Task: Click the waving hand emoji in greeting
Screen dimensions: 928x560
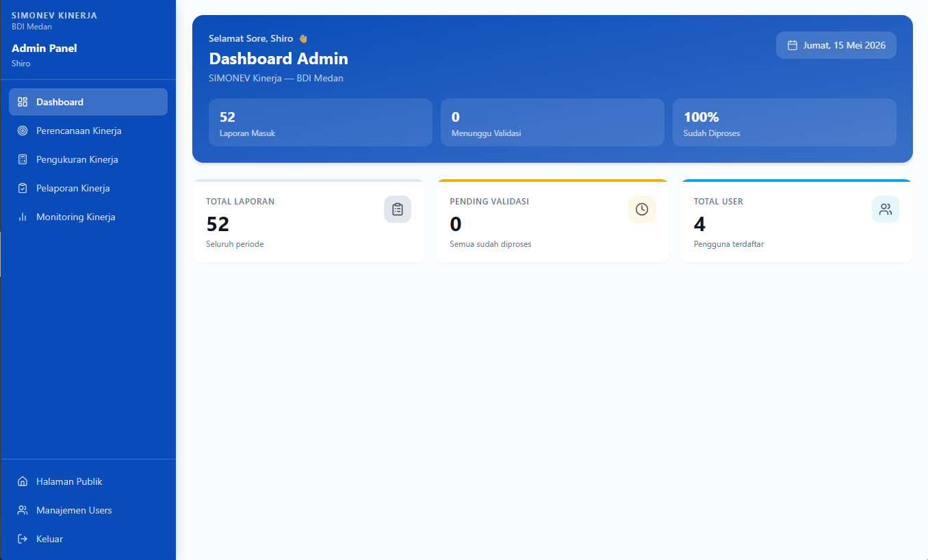Action: tap(303, 39)
